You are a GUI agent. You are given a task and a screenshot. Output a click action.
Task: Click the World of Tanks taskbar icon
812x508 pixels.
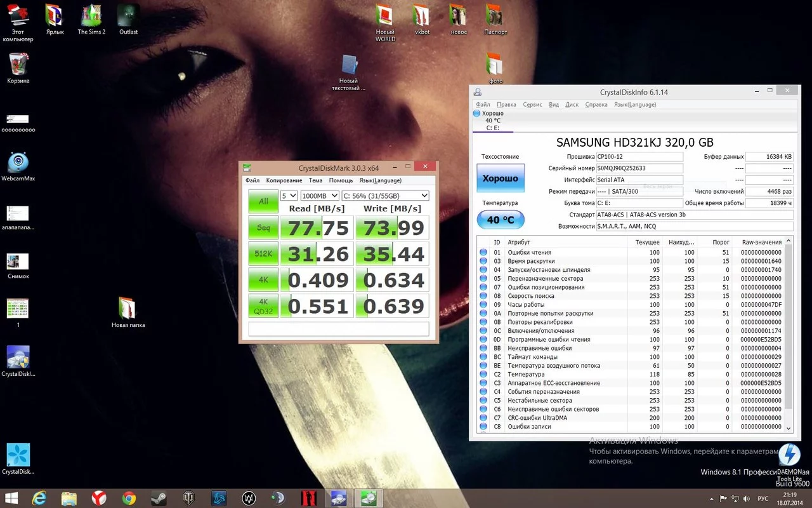[189, 498]
